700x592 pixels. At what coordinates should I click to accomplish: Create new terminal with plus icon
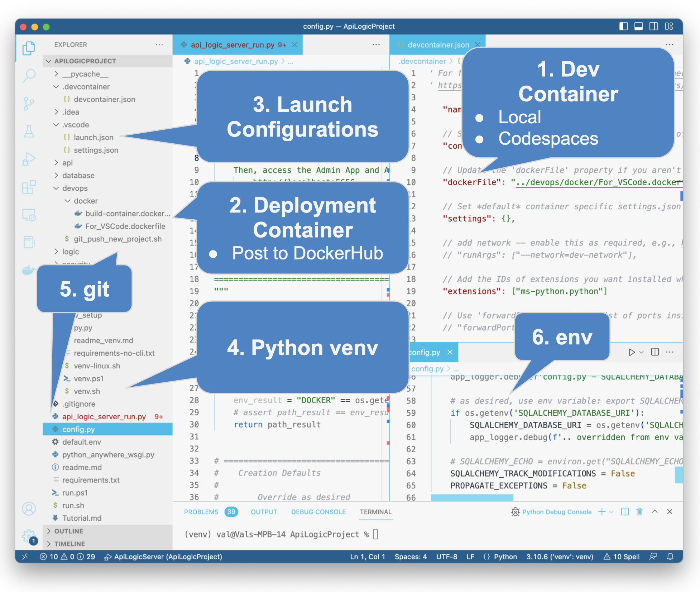602,512
